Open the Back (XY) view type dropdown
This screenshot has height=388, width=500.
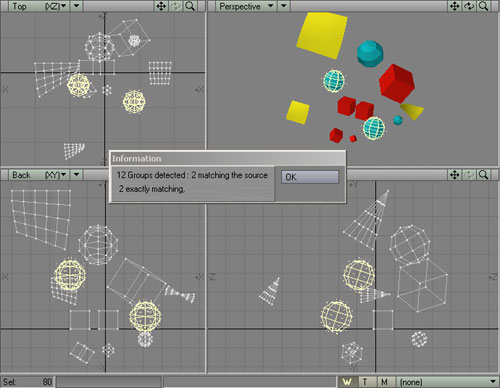pos(39,175)
